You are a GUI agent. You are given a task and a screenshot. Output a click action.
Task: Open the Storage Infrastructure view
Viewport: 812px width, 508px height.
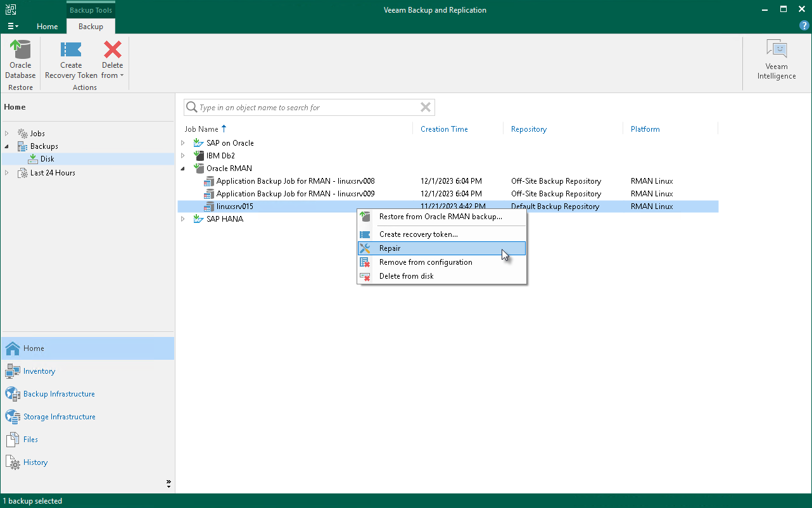(x=59, y=417)
